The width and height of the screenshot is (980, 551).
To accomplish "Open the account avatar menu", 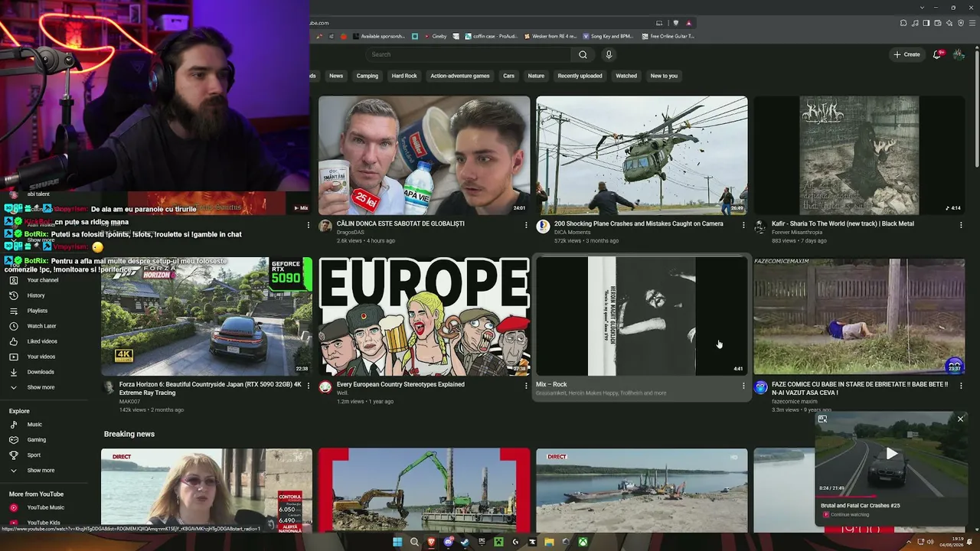I will tap(959, 54).
